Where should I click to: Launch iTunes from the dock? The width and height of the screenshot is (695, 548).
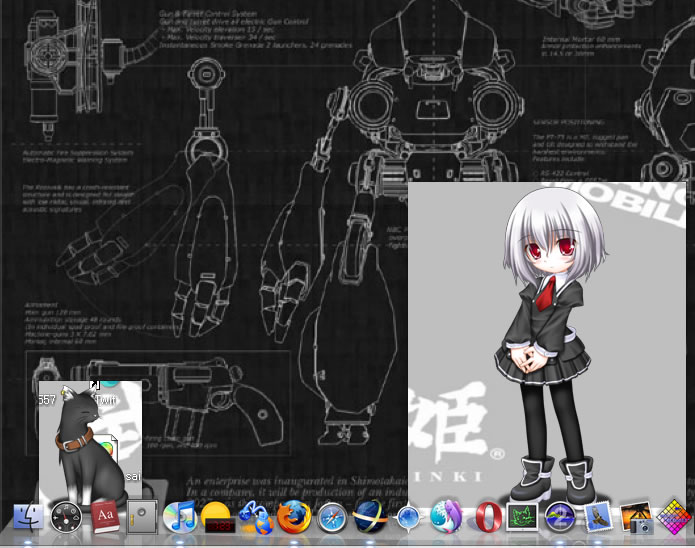[179, 517]
